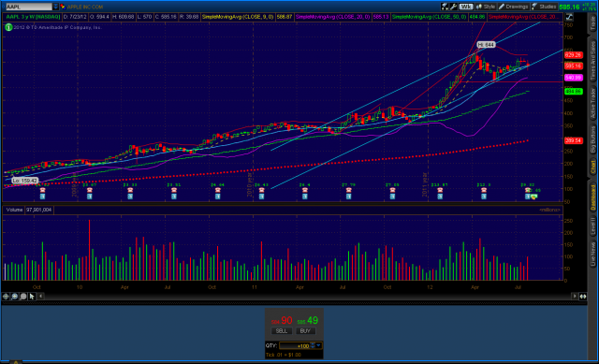599x364 pixels.
Task: Switch to the Trade side tab
Action: [592, 23]
